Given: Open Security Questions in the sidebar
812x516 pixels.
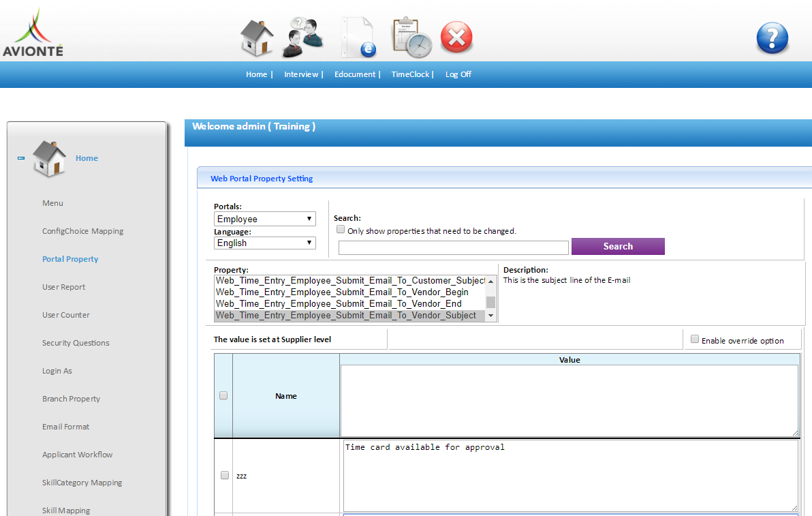Looking at the screenshot, I should 76,343.
